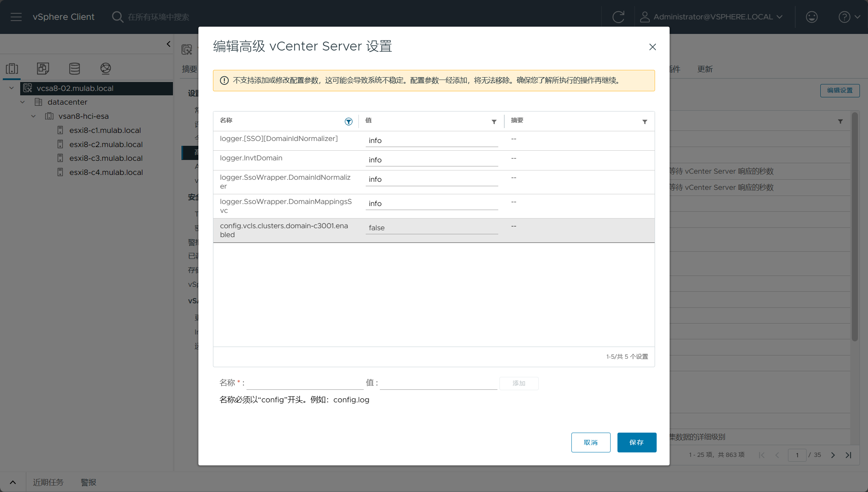The height and width of the screenshot is (492, 868).
Task: Click 编辑设置 button in background page
Action: [840, 90]
